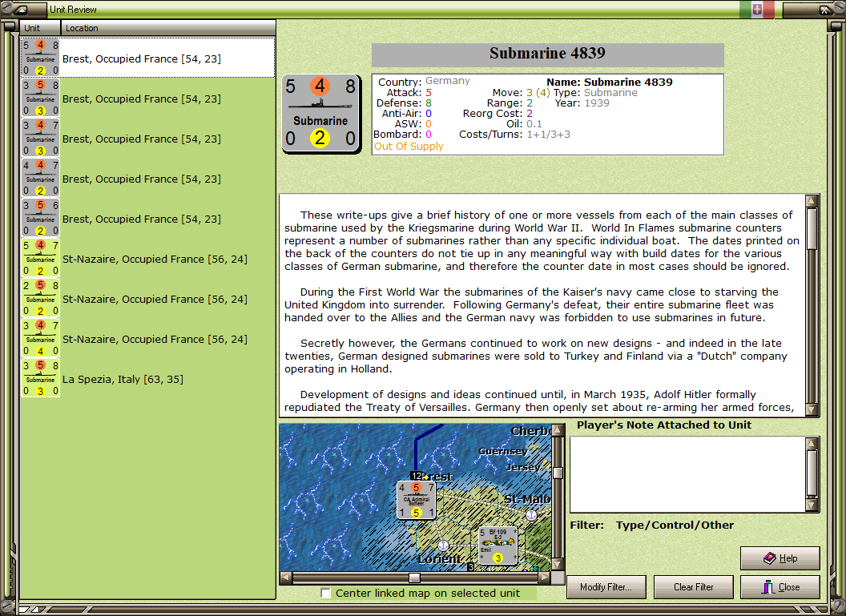Enable Center linked map on selected unit
This screenshot has width=846, height=616.
(325, 593)
